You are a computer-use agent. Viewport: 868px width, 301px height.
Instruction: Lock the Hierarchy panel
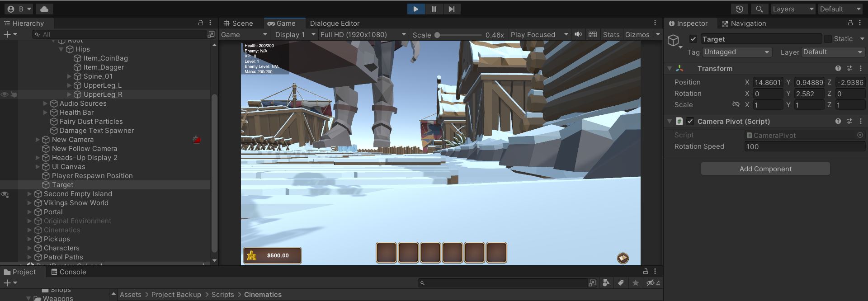(201, 23)
